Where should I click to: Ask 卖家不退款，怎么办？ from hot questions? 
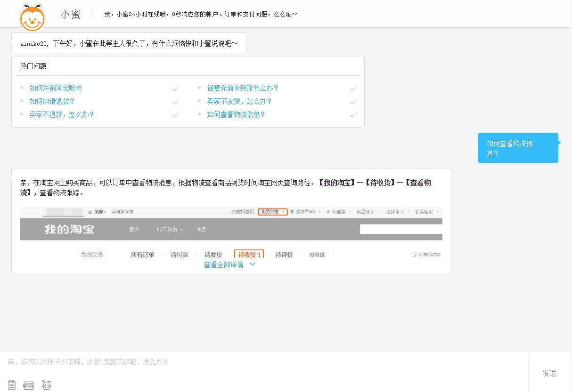tap(62, 114)
